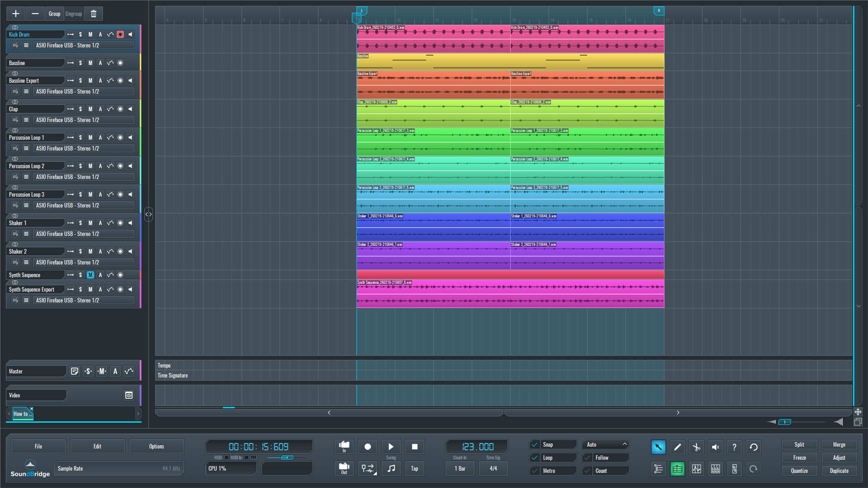Screen dimensions: 868x488
Task: Click the question mark help icon
Action: (x=734, y=447)
